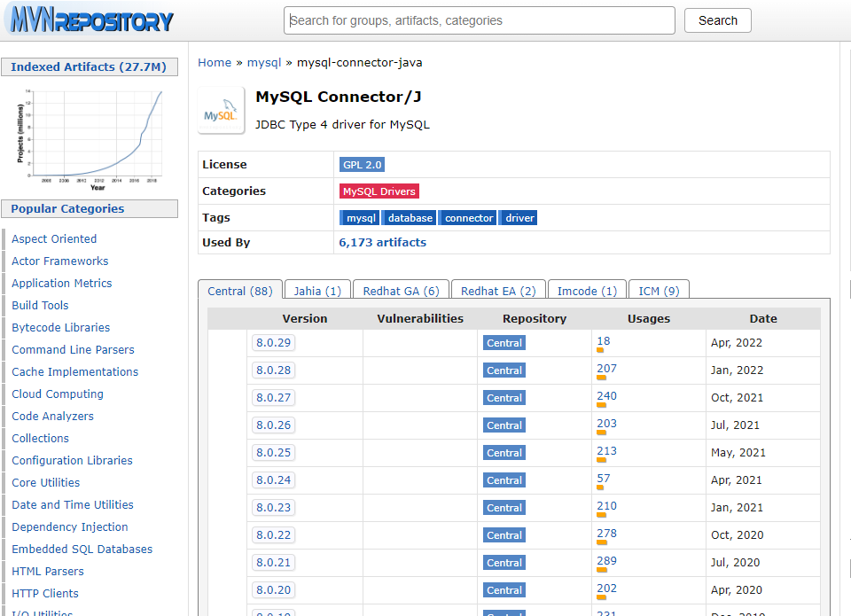Switch to the Imcode (1) tab

(x=587, y=291)
